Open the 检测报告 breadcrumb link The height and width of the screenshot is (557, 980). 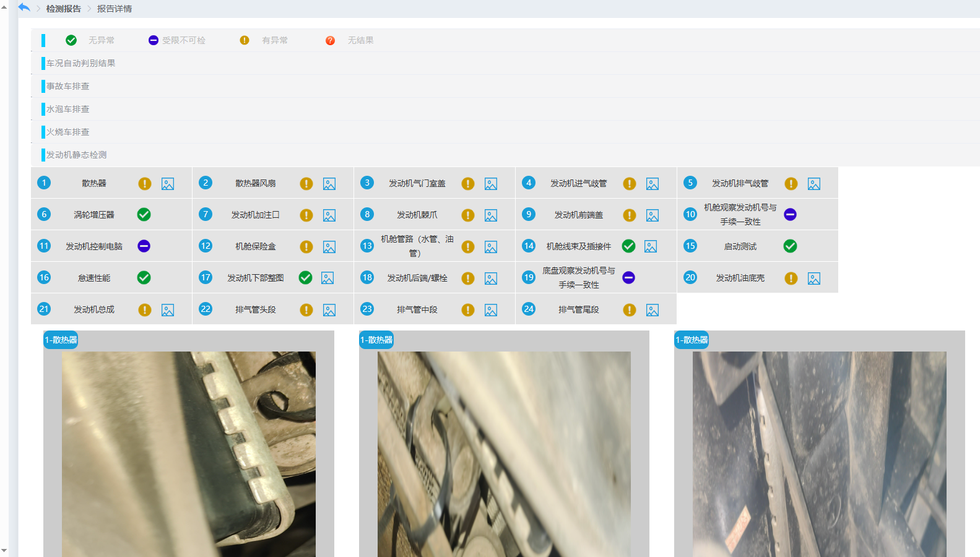tap(63, 9)
